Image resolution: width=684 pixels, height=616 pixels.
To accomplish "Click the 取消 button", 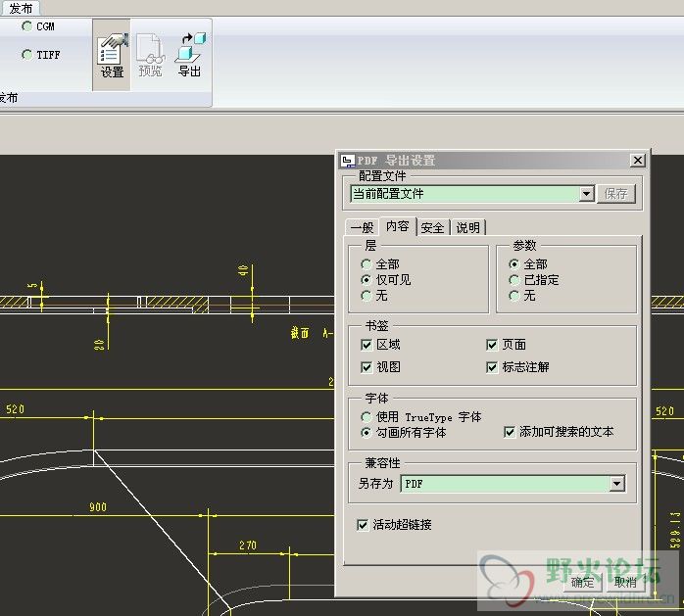I will coord(625,582).
